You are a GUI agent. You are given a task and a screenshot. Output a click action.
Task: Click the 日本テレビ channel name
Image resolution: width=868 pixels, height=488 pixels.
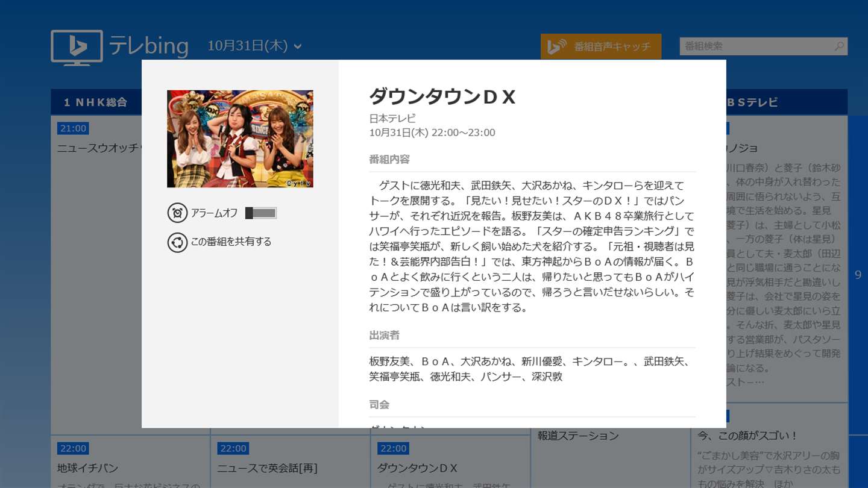pyautogui.click(x=392, y=119)
